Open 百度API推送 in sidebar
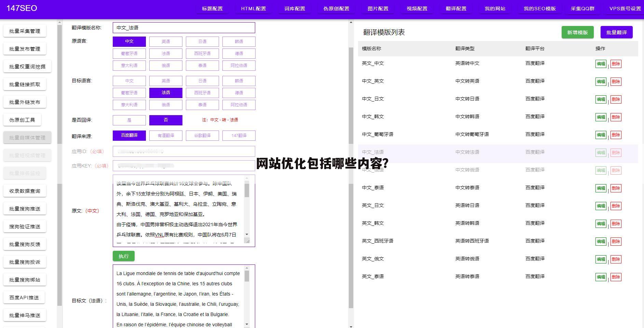This screenshot has width=644, height=328. [24, 298]
